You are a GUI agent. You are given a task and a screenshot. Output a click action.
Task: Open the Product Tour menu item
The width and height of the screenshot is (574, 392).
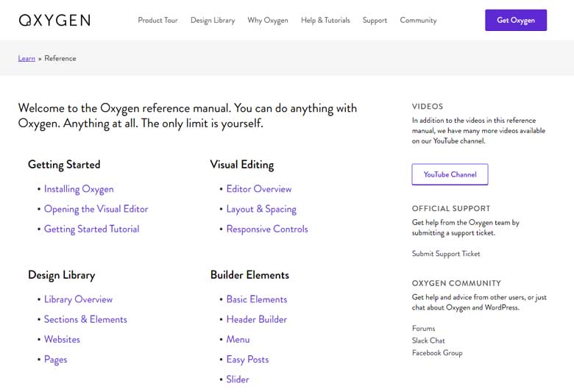(x=157, y=20)
